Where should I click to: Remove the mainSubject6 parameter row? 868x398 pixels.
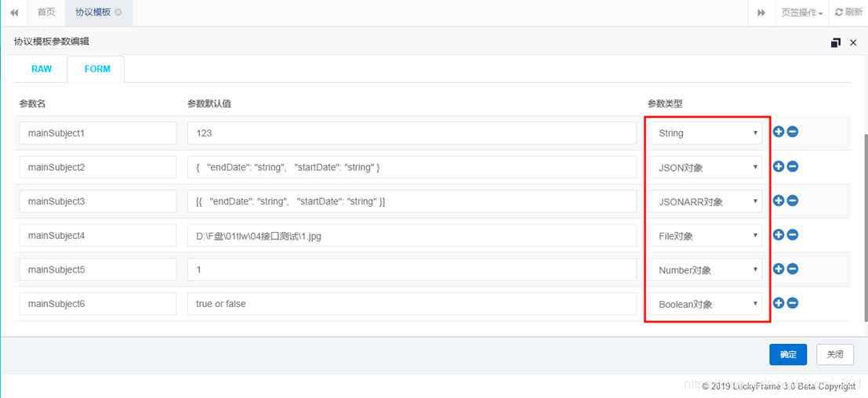[x=792, y=303]
